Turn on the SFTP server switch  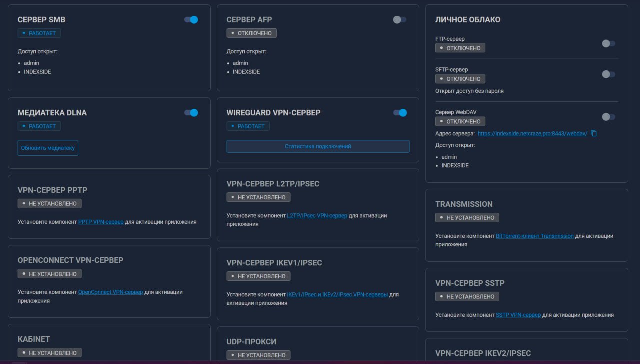(x=608, y=74)
